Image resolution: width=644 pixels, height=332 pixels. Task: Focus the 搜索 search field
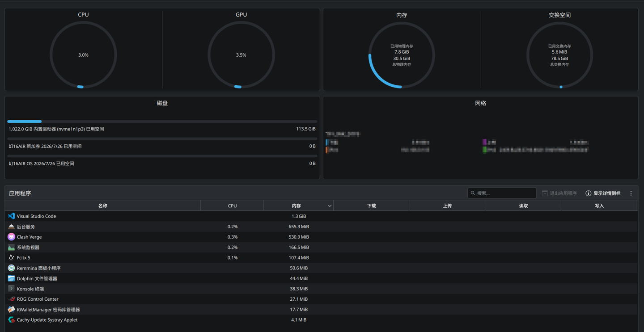pos(502,193)
